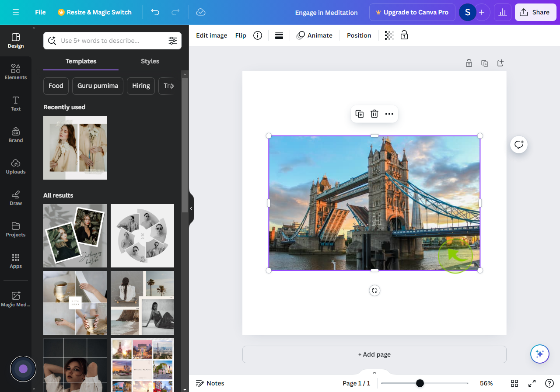Select the Guru purnima category chip
This screenshot has width=560, height=392.
(98, 86)
